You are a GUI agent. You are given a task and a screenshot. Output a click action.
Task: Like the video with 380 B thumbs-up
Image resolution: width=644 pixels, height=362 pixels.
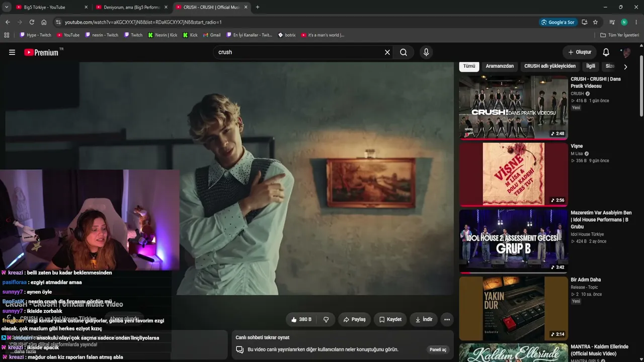point(301,319)
